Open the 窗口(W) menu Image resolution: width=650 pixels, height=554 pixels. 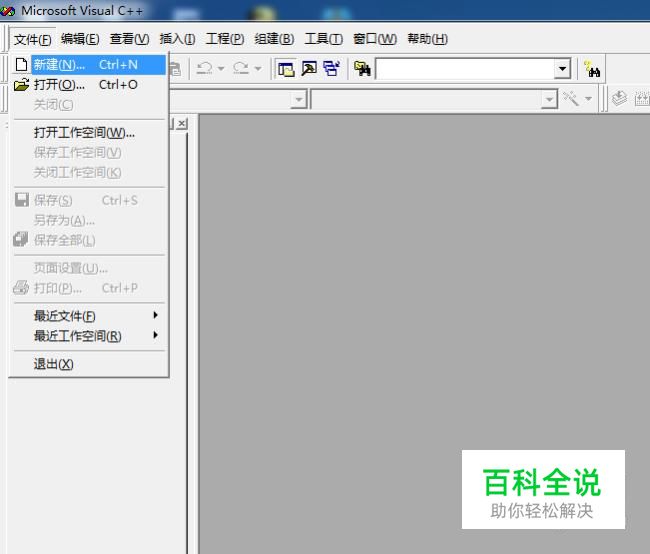(375, 39)
